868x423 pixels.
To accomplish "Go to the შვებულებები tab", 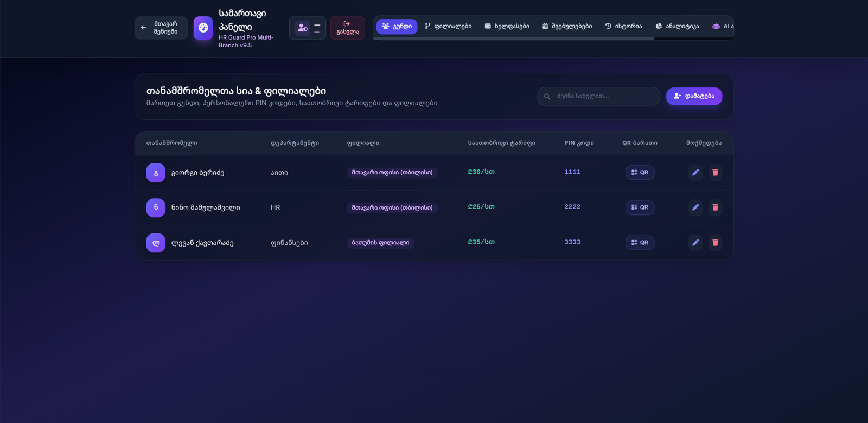I will click(567, 27).
